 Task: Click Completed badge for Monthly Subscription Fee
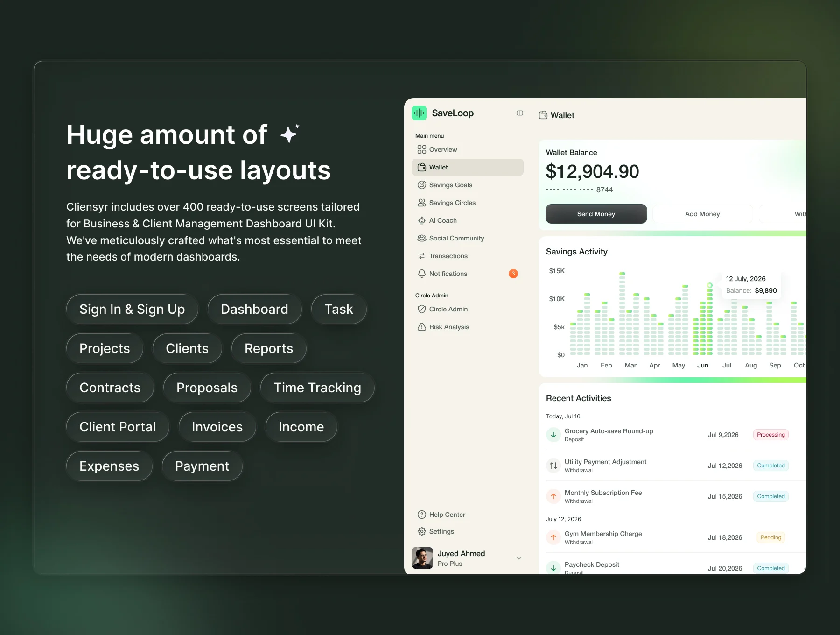click(x=771, y=496)
